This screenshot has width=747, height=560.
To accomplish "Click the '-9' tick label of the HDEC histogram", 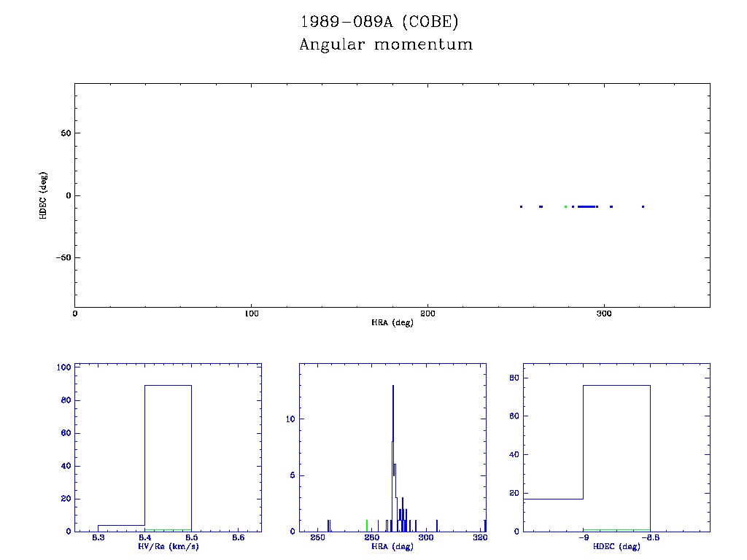I will click(584, 537).
